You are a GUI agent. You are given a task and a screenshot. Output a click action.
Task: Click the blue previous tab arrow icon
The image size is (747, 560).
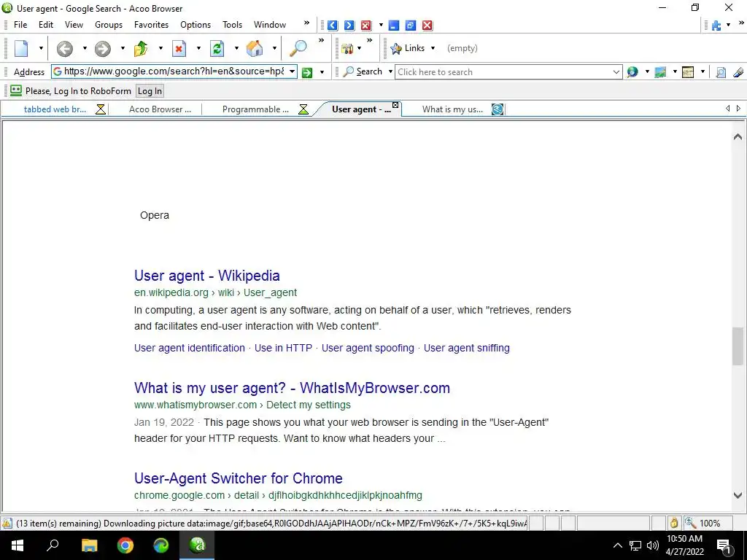[333, 26]
